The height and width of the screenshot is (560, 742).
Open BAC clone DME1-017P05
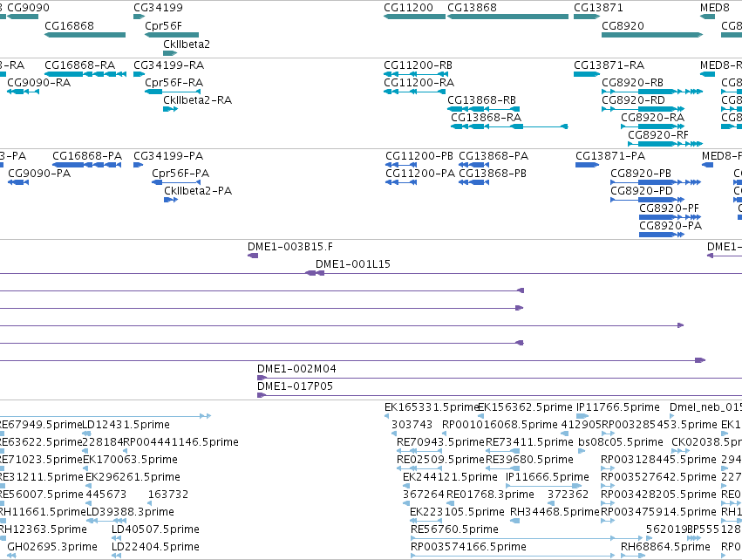coord(500,395)
